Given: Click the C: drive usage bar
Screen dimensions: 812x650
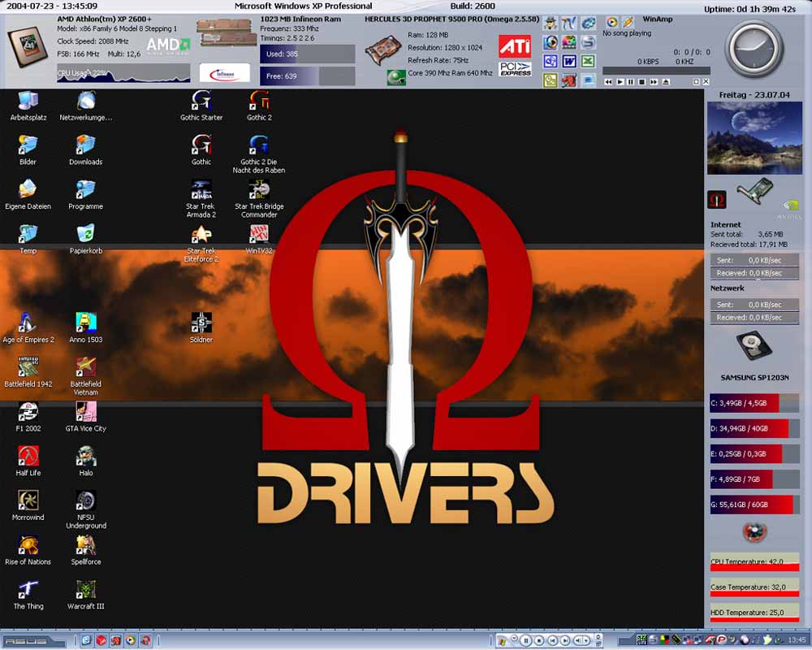Looking at the screenshot, I should coord(754,403).
